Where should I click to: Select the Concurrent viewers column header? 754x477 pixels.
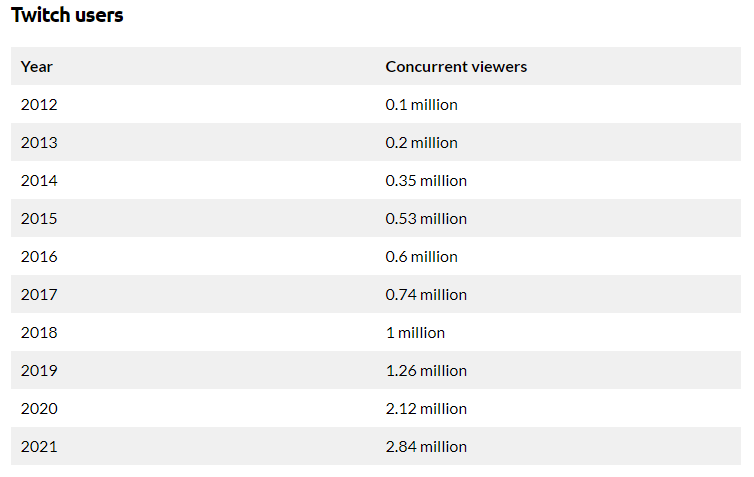pyautogui.click(x=456, y=66)
